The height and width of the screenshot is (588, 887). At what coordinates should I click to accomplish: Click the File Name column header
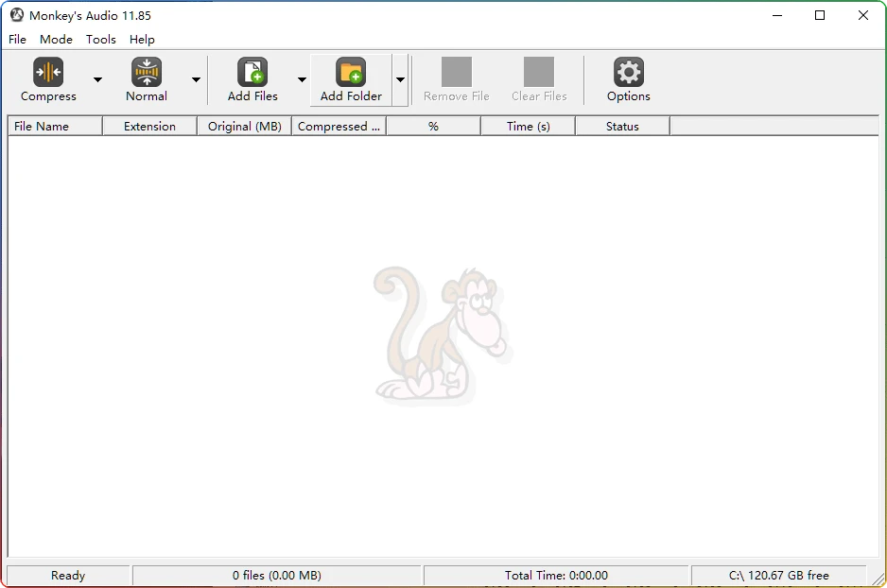pos(54,125)
